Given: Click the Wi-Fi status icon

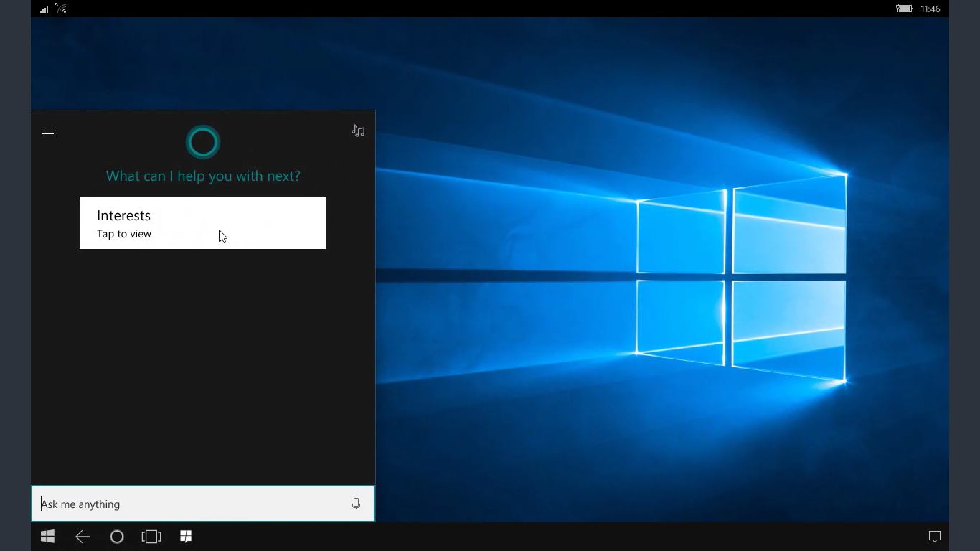Looking at the screenshot, I should pyautogui.click(x=62, y=9).
